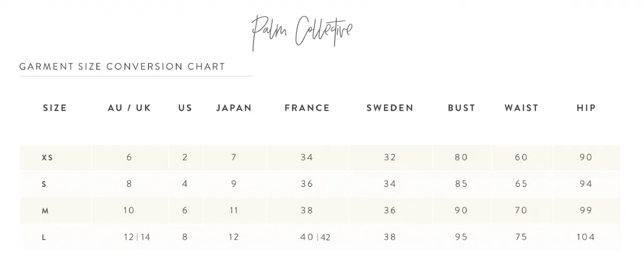
Task: Click waist value 70 in M row
Action: tap(521, 211)
